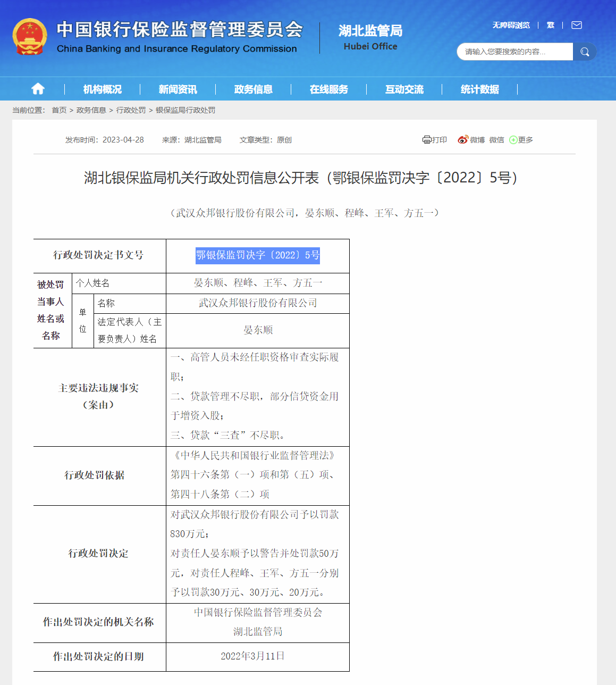Click decision date 2022年3月11日
The height and width of the screenshot is (685, 616).
click(x=252, y=656)
